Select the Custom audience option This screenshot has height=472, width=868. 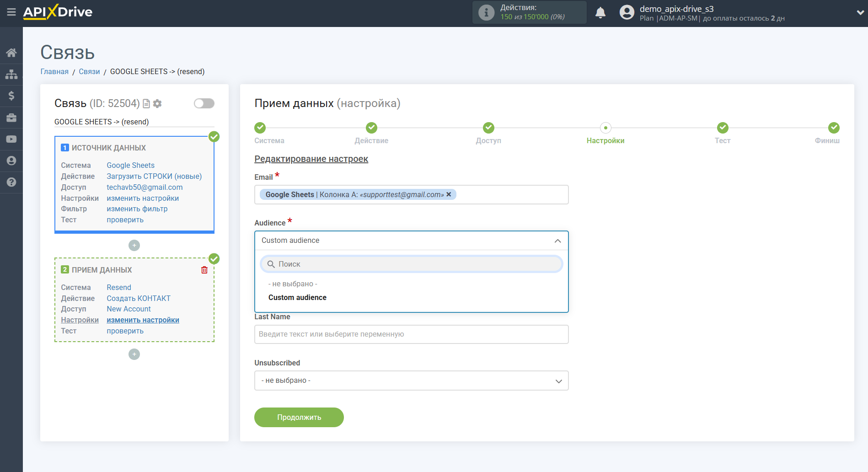click(297, 297)
